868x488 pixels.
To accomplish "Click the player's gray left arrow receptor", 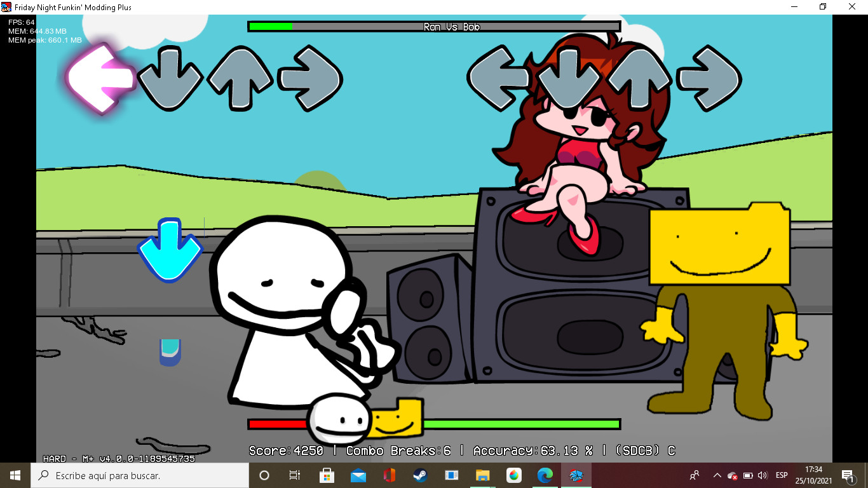I will click(x=499, y=78).
